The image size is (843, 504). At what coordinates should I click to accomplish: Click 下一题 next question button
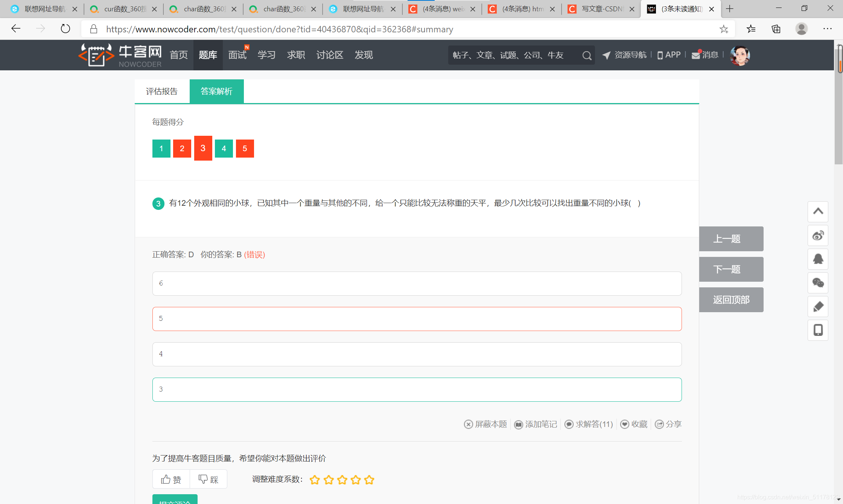pyautogui.click(x=731, y=269)
